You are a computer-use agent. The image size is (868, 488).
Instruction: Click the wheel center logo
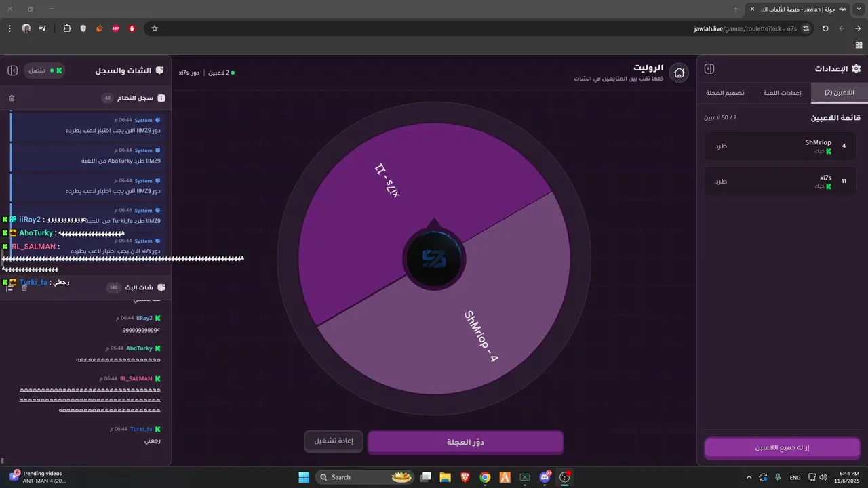[434, 259]
